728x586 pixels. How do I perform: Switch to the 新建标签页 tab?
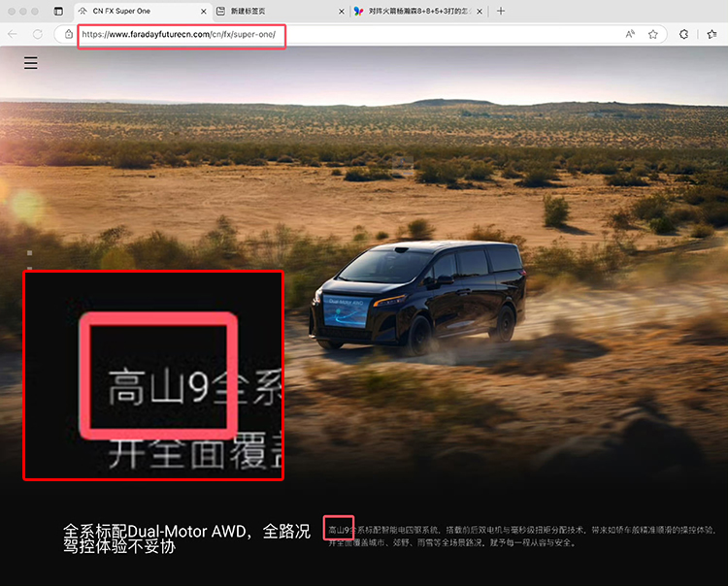tap(281, 11)
